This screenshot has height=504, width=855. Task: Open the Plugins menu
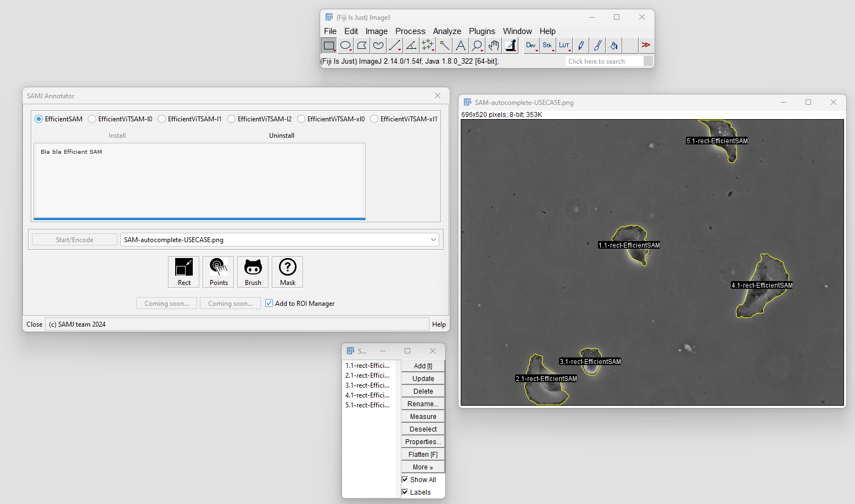pos(482,31)
